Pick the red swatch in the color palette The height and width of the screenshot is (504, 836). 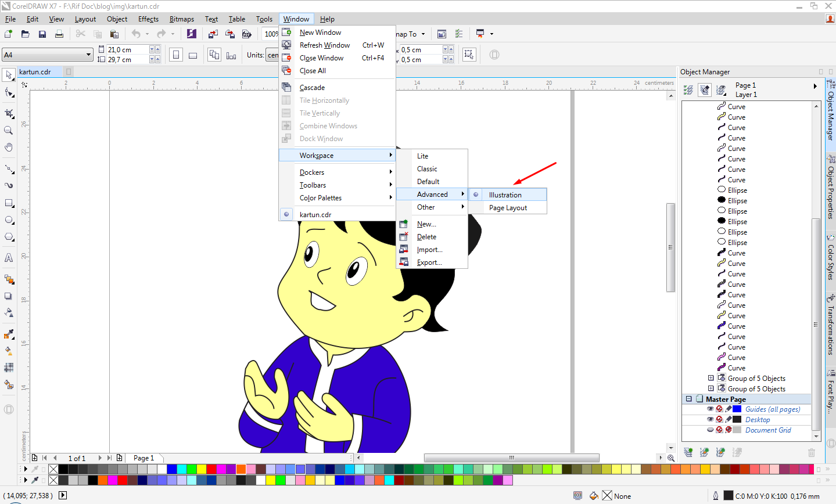click(210, 469)
